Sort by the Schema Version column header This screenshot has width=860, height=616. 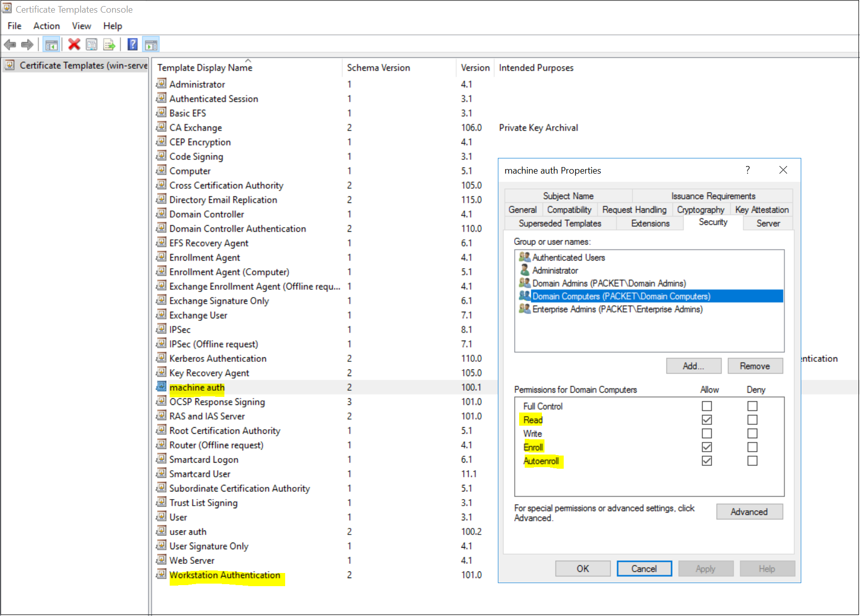[x=378, y=68]
